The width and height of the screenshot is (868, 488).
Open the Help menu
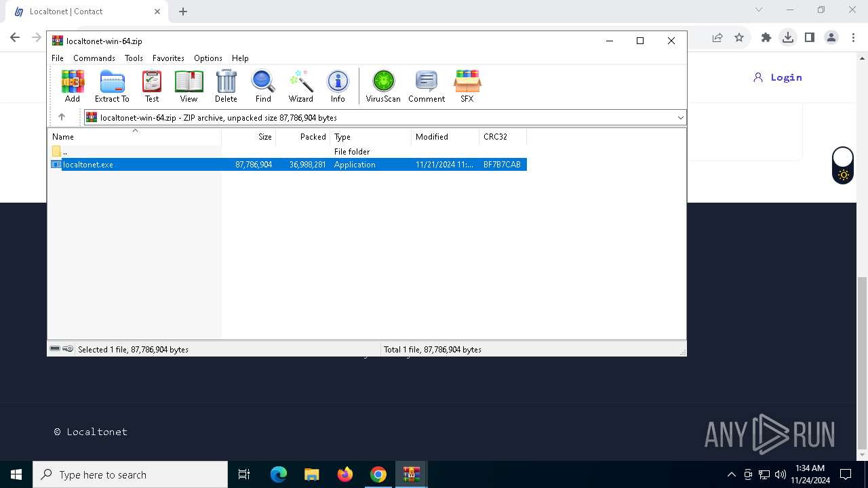[240, 58]
